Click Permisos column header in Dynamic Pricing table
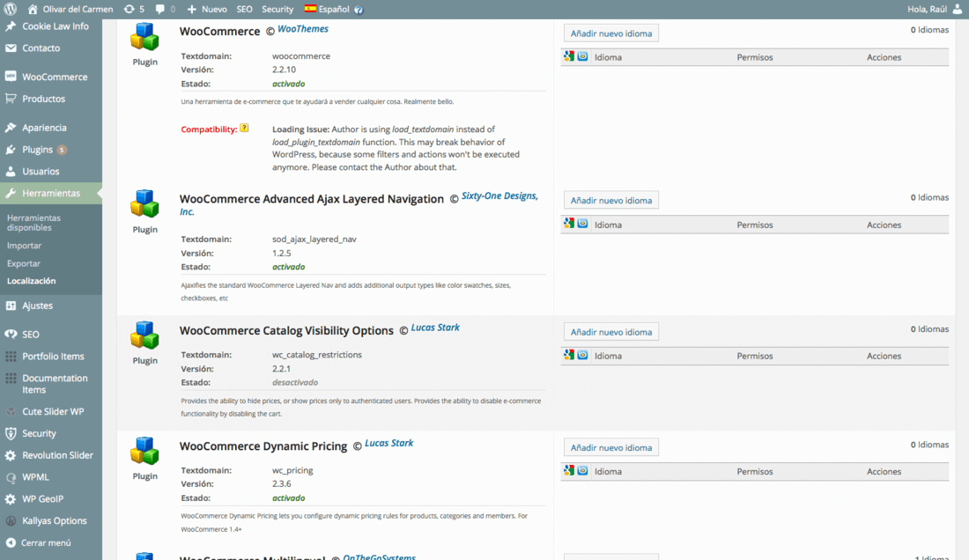 pyautogui.click(x=755, y=472)
